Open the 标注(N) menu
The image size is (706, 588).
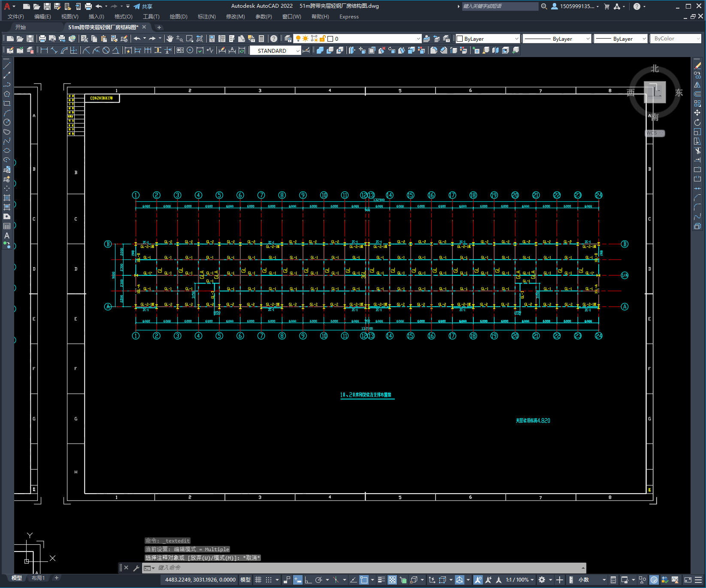[206, 17]
